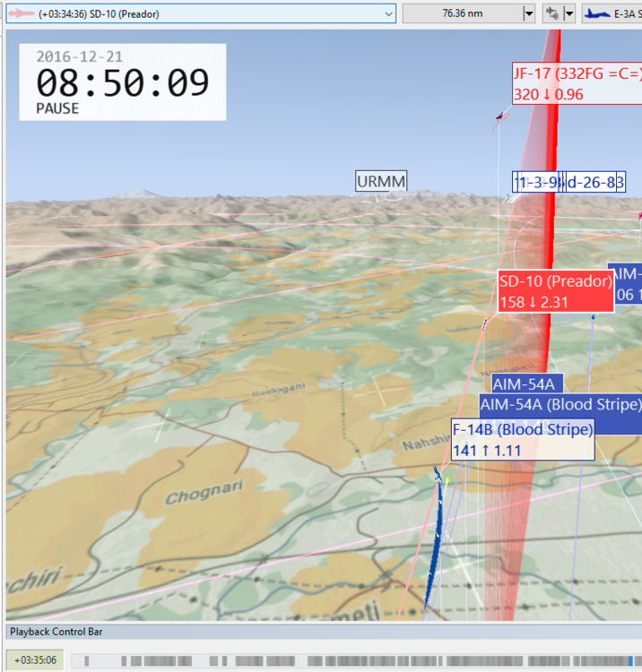Click the JF-17 aircraft icon in the sky
The width and height of the screenshot is (642, 672).
click(x=499, y=116)
